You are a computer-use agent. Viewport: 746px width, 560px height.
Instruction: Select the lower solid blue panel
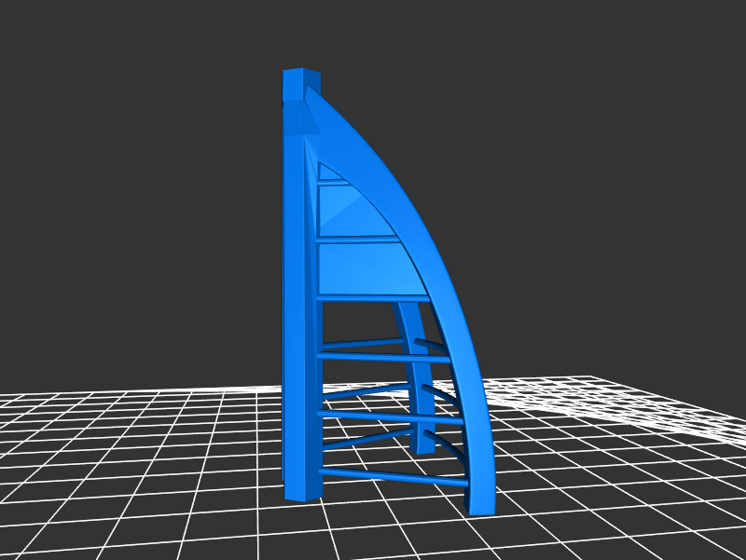point(364,270)
